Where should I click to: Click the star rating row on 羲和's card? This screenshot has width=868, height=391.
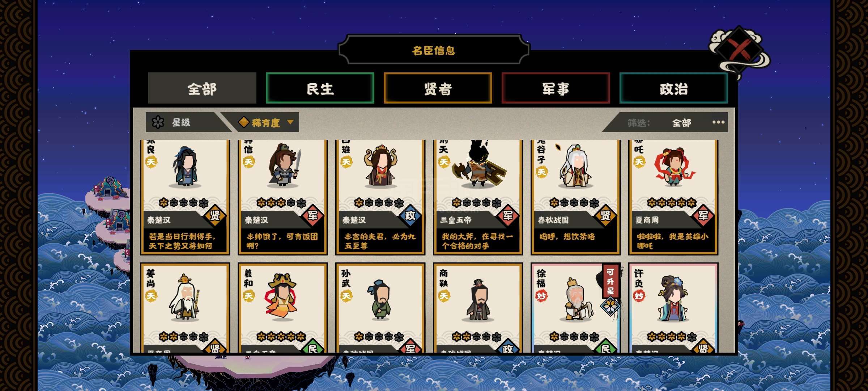click(x=281, y=337)
